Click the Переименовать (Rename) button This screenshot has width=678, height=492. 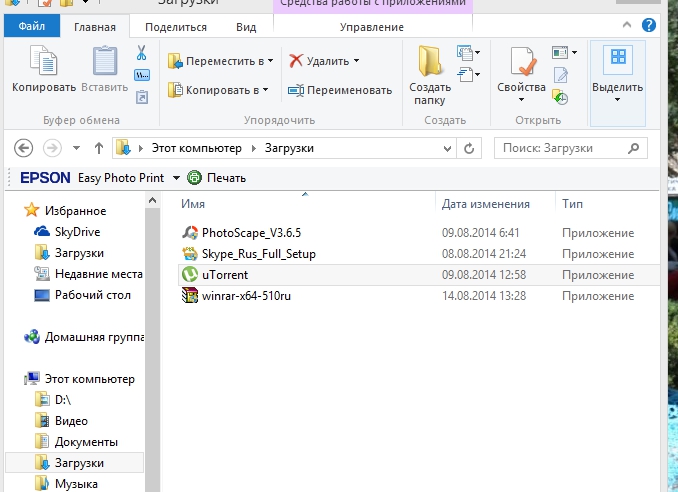[340, 90]
